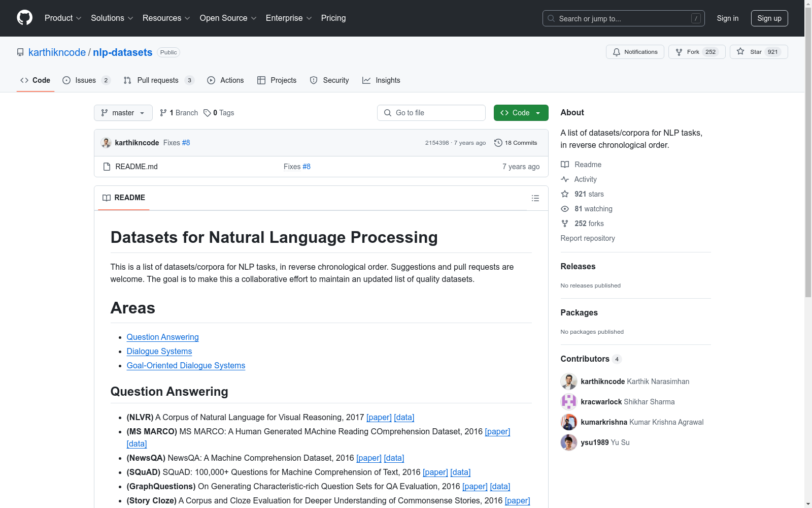The width and height of the screenshot is (812, 508).
Task: Open the SQuAD data link
Action: [x=460, y=472]
